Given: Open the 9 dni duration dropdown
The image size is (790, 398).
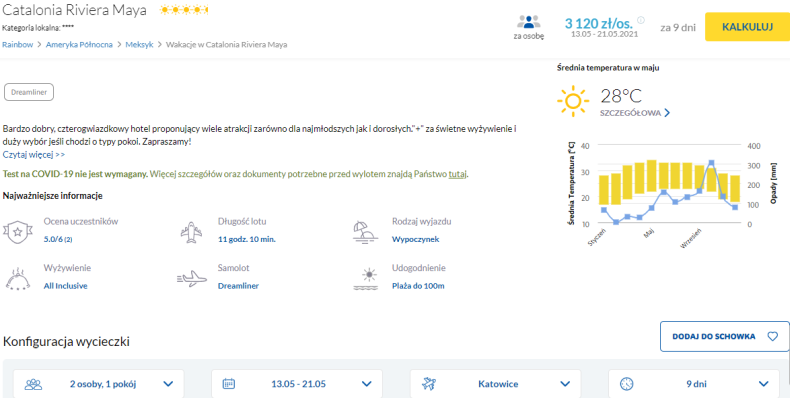Looking at the screenshot, I should (694, 384).
